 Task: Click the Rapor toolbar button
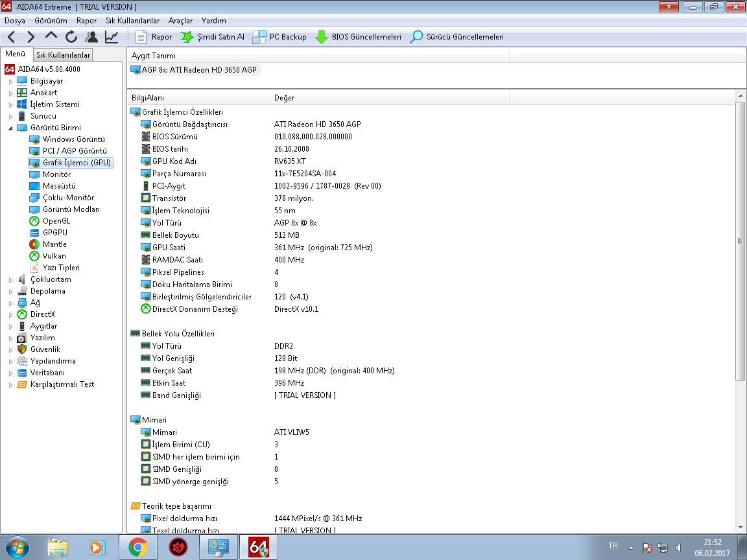pos(154,37)
